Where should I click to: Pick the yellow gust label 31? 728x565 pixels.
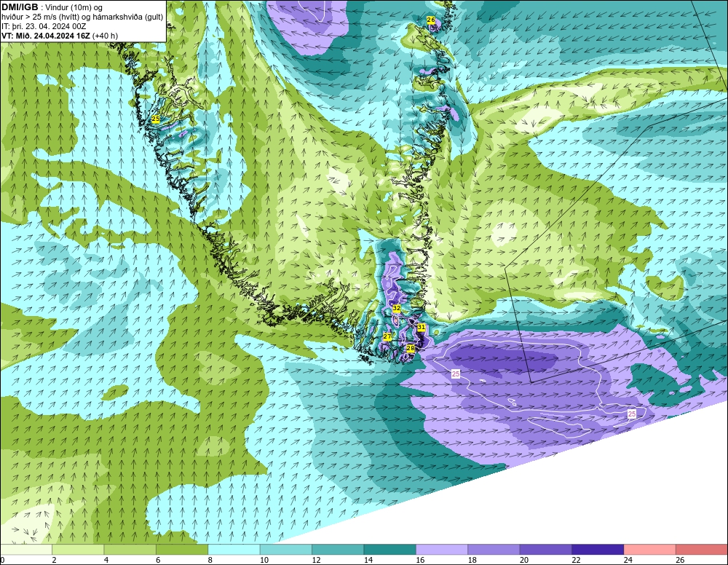(421, 328)
